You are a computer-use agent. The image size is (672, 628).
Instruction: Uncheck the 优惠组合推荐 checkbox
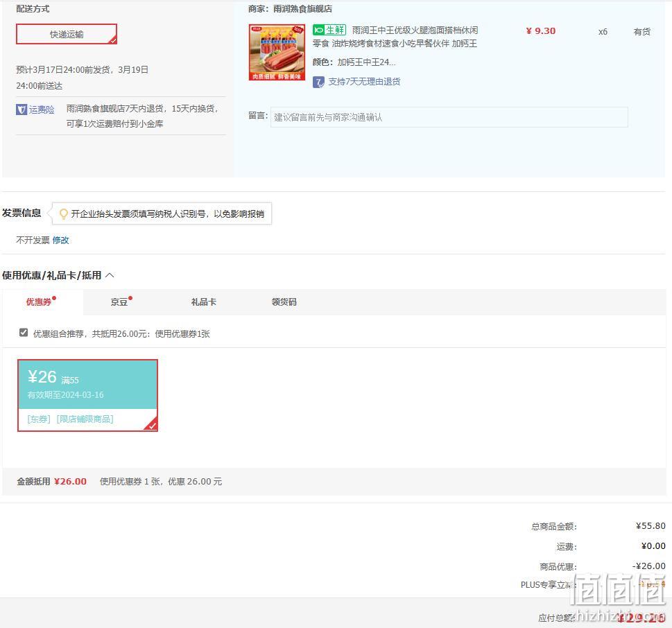point(24,333)
